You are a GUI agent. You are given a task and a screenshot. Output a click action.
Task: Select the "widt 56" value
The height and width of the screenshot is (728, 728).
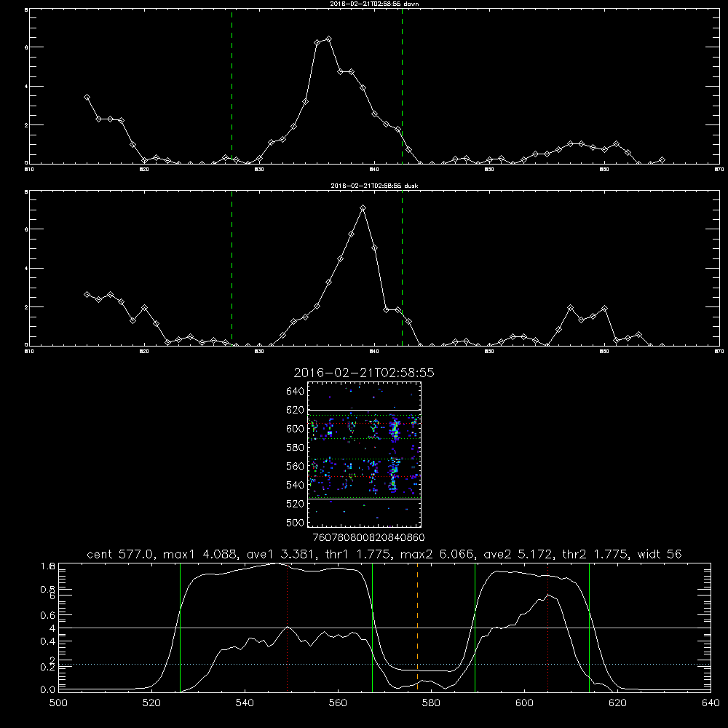pos(660,554)
